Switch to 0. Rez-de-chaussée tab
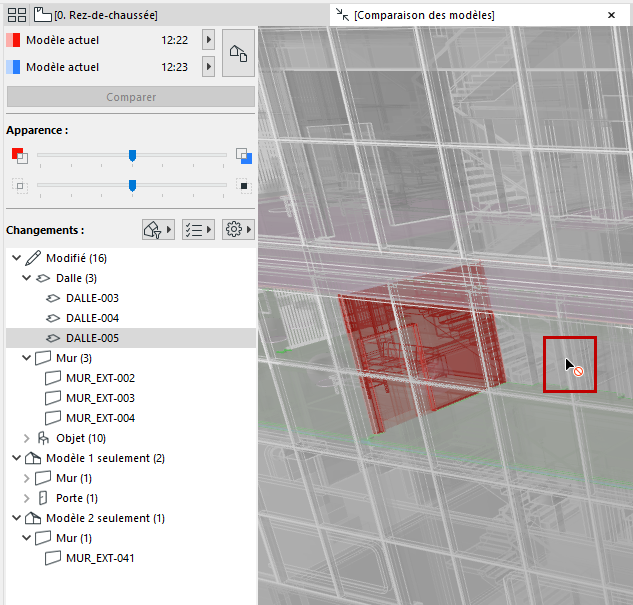 coord(96,15)
